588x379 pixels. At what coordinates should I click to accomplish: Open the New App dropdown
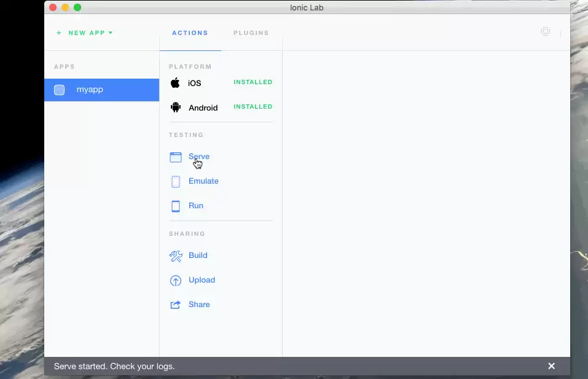click(x=90, y=33)
